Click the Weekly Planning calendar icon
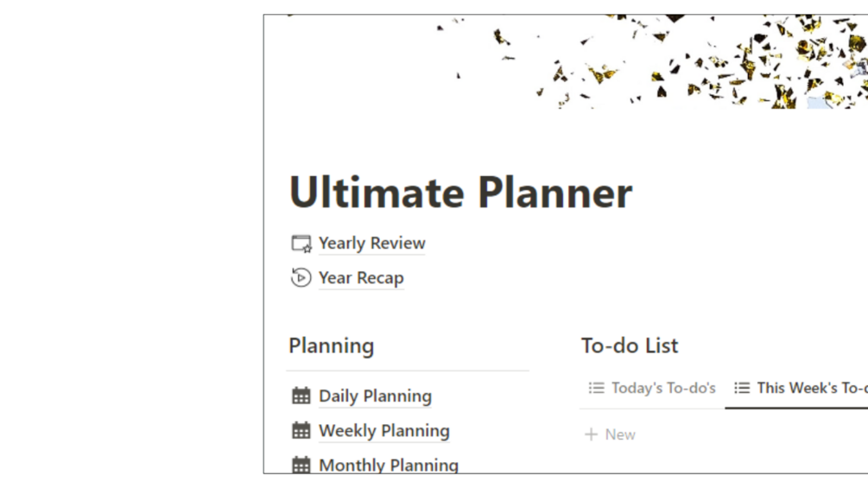The image size is (868, 488). tap(301, 430)
